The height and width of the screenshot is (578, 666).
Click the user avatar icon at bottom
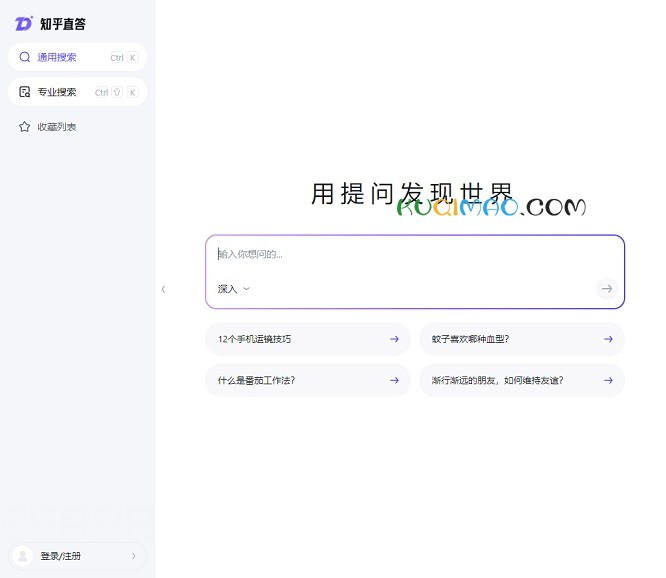pos(23,556)
